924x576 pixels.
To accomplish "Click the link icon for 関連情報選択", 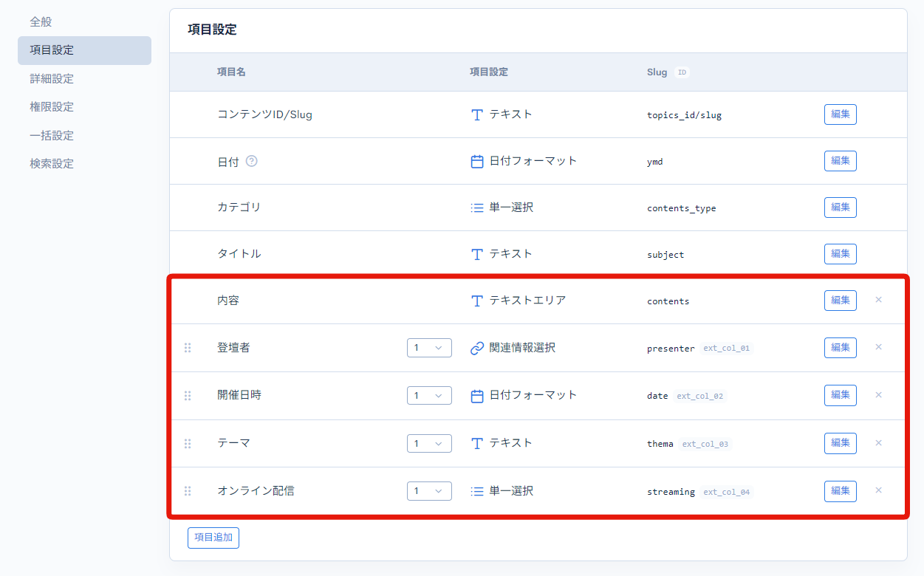I will (x=477, y=348).
